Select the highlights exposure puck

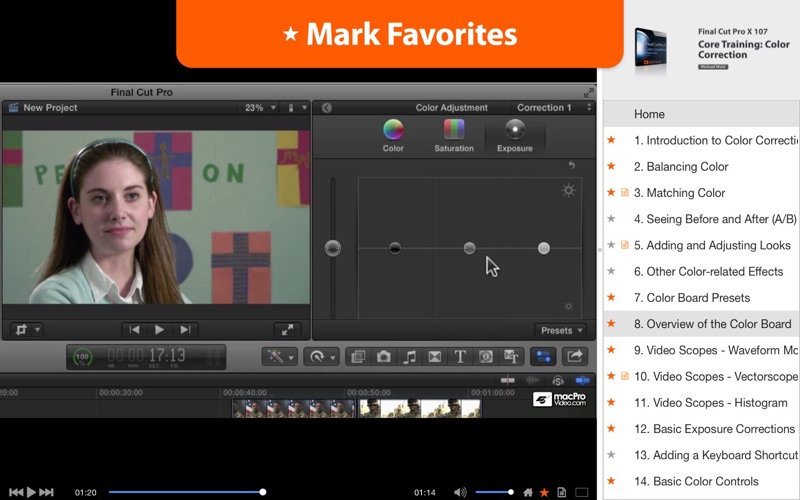click(544, 248)
